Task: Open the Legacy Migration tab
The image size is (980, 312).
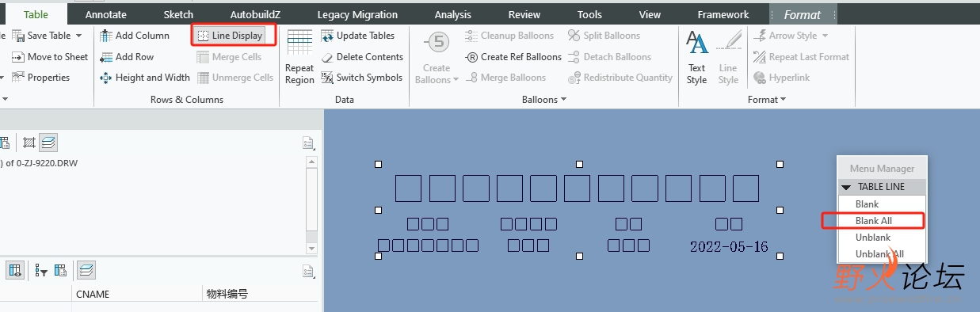Action: pyautogui.click(x=357, y=14)
